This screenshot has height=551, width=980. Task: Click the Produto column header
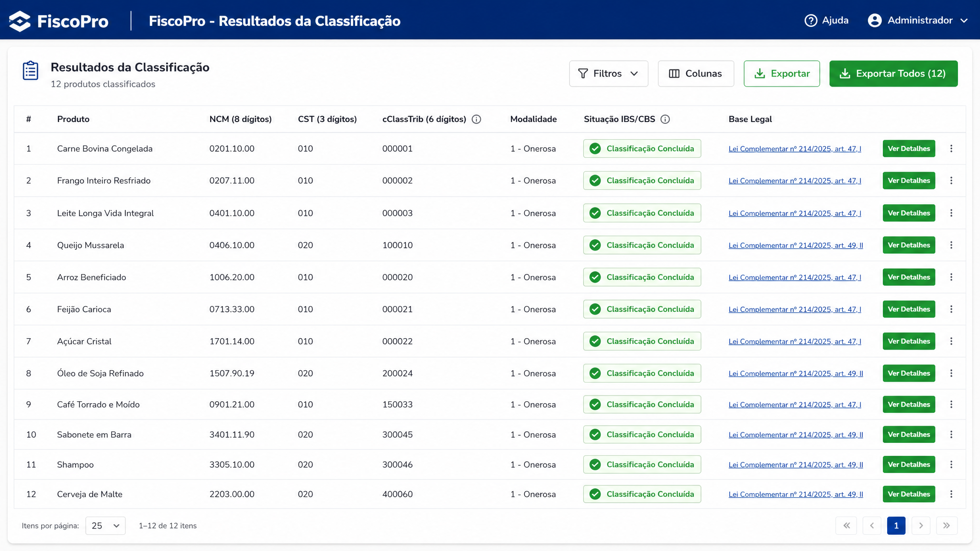pyautogui.click(x=73, y=119)
